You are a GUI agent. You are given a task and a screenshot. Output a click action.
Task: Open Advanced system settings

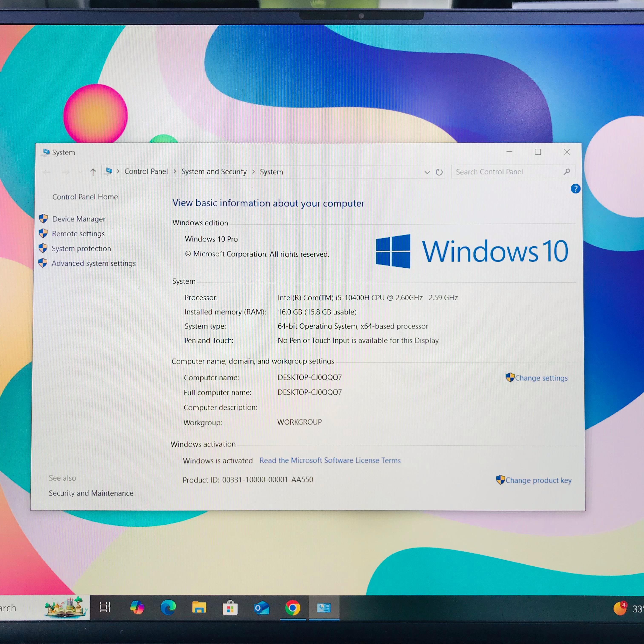[x=94, y=263]
